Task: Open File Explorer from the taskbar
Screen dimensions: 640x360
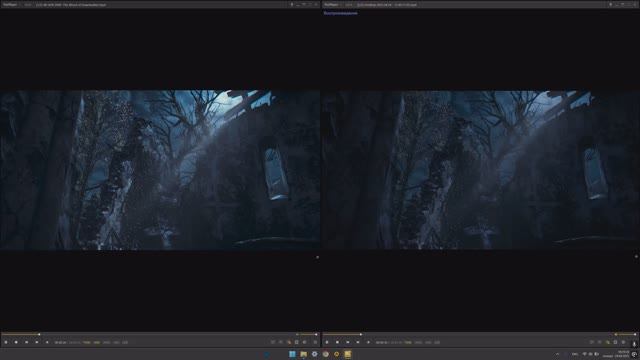Action: click(303, 354)
